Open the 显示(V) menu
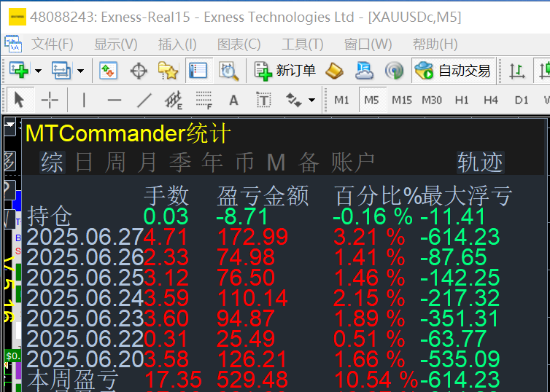Screen dimensions: 550x392 pyautogui.click(x=115, y=44)
